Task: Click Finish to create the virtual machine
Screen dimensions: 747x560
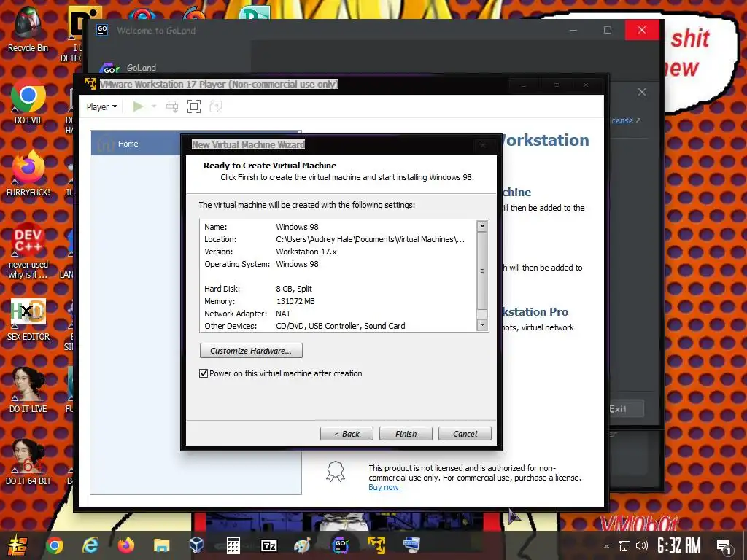Action: point(406,433)
